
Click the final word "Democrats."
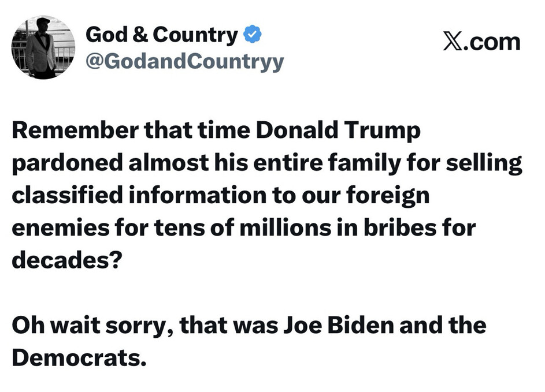(77, 357)
